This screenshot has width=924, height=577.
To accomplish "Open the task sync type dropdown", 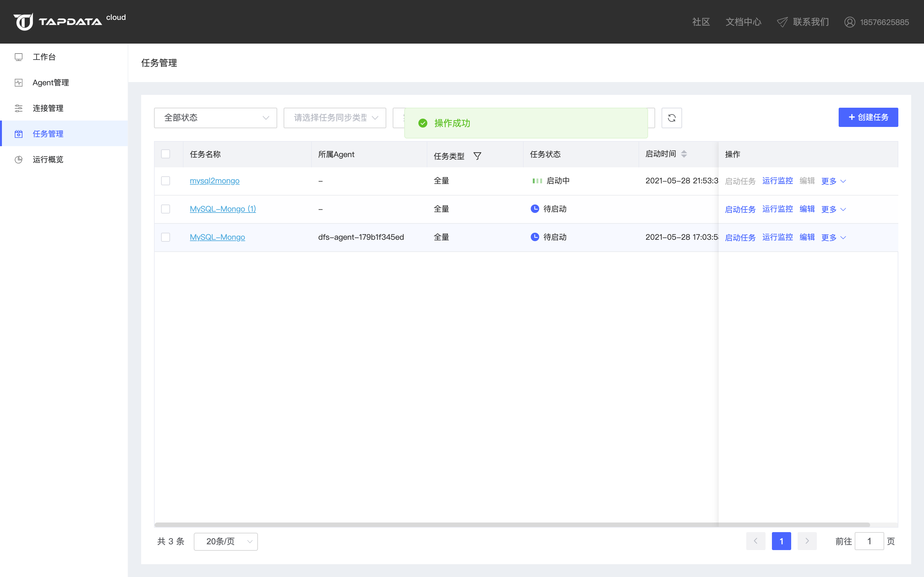I will [x=335, y=118].
